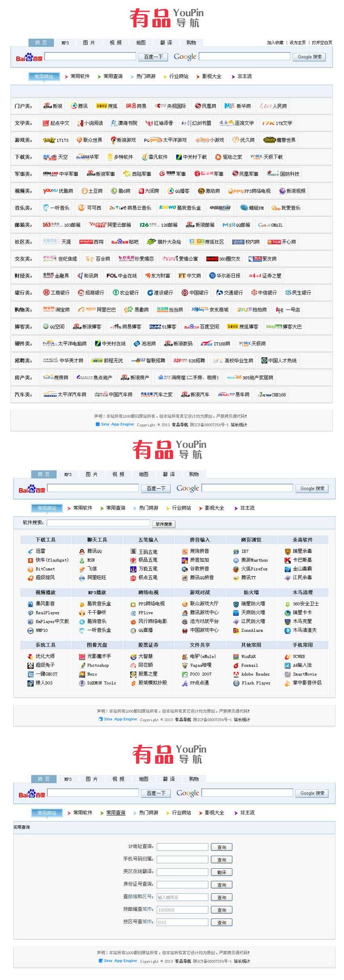Focus the 英汉在线翻译 input box
The width and height of the screenshot is (344, 980).
click(x=183, y=872)
